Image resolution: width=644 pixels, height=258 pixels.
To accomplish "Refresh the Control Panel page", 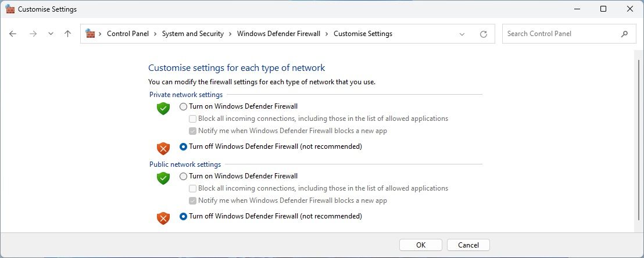I will [483, 34].
